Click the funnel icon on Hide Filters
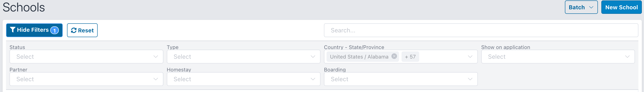The image size is (644, 92). coord(13,30)
